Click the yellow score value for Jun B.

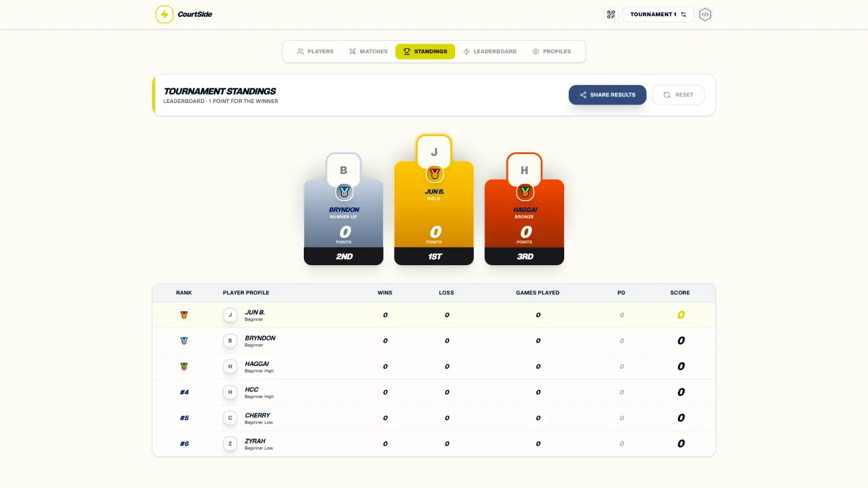[681, 315]
